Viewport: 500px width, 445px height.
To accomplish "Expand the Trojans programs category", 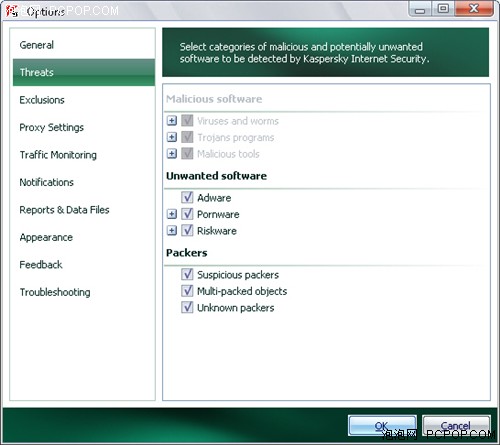I will [172, 137].
